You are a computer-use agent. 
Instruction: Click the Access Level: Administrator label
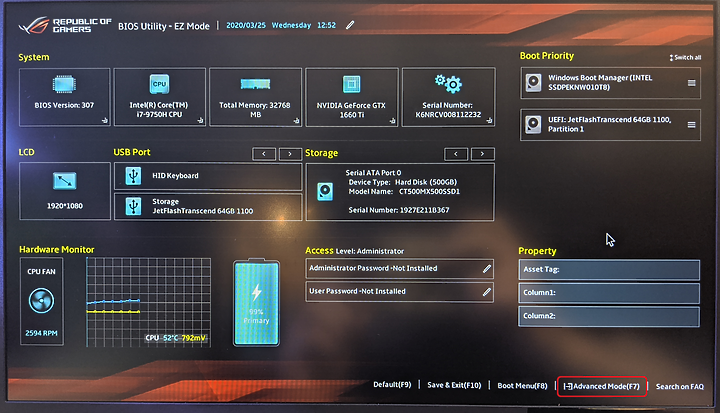pyautogui.click(x=354, y=251)
